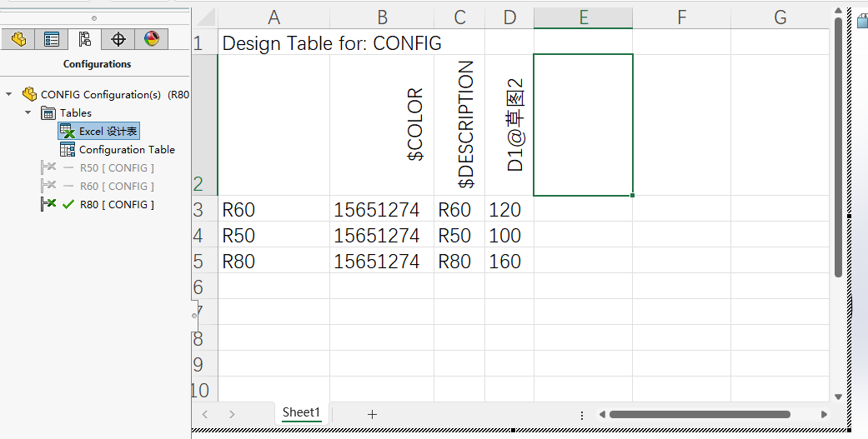The height and width of the screenshot is (439, 868).
Task: Collapse the CONFIG Configuration(s) tree node
Action: (9, 94)
